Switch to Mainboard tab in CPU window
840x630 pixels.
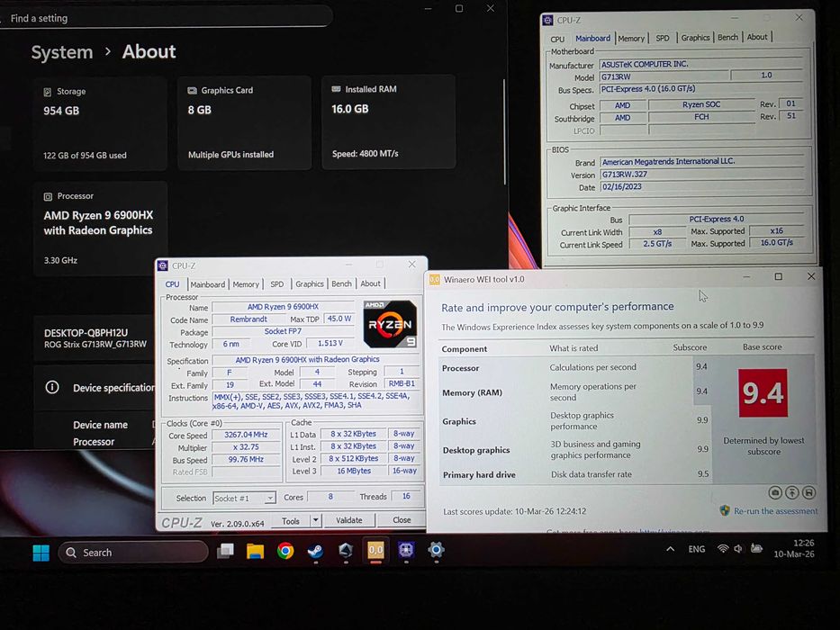(x=207, y=283)
